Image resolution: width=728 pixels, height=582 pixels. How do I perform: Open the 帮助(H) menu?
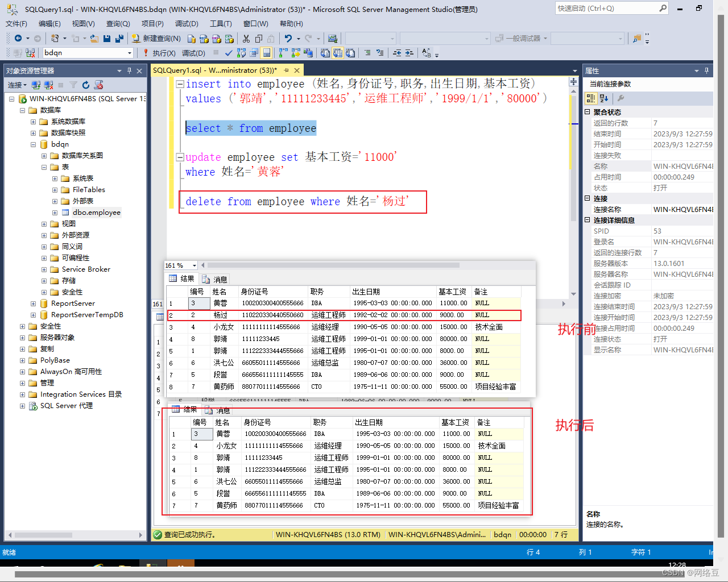pos(291,23)
